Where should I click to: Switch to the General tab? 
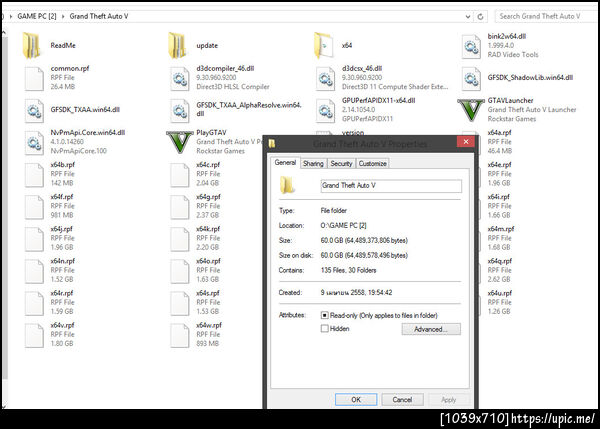[x=285, y=163]
